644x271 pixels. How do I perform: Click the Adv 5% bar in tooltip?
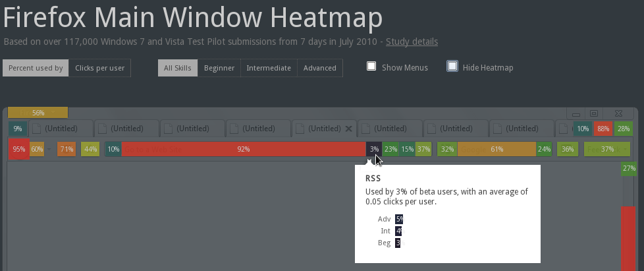400,219
